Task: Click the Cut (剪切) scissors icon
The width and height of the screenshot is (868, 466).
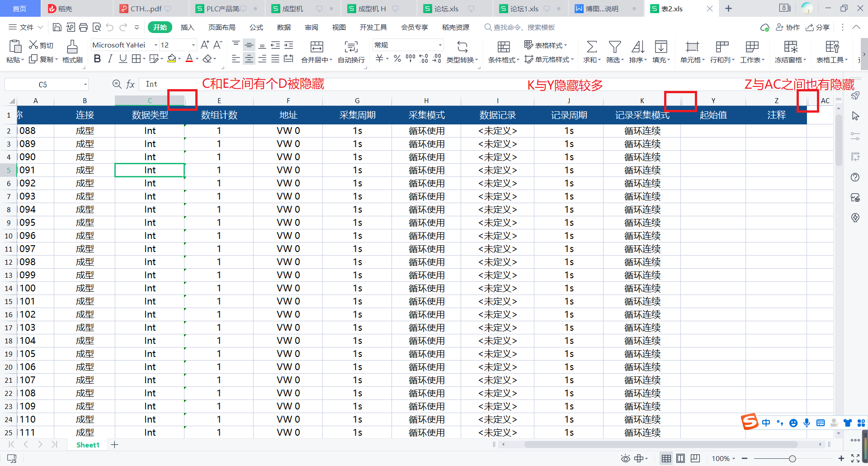Action: coord(33,45)
